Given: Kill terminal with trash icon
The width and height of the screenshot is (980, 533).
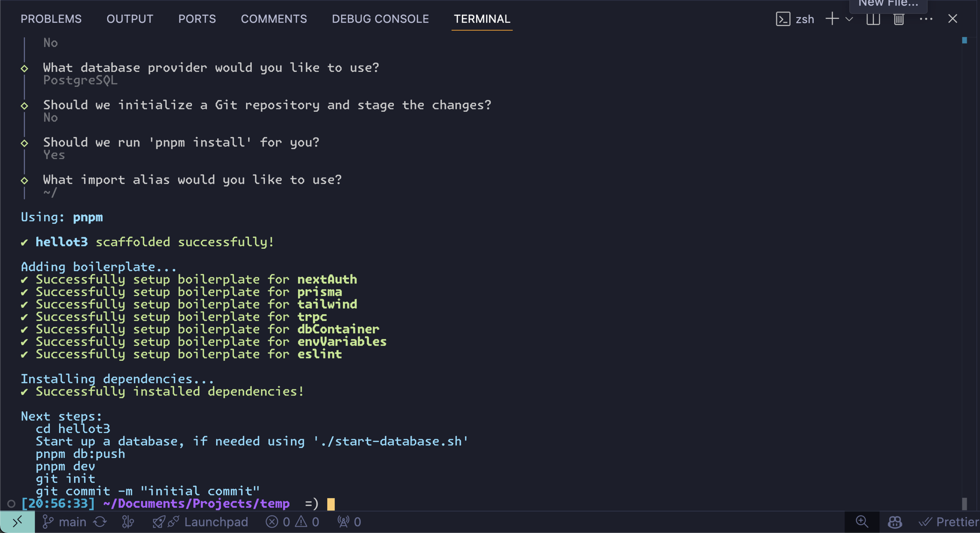Looking at the screenshot, I should 899,19.
